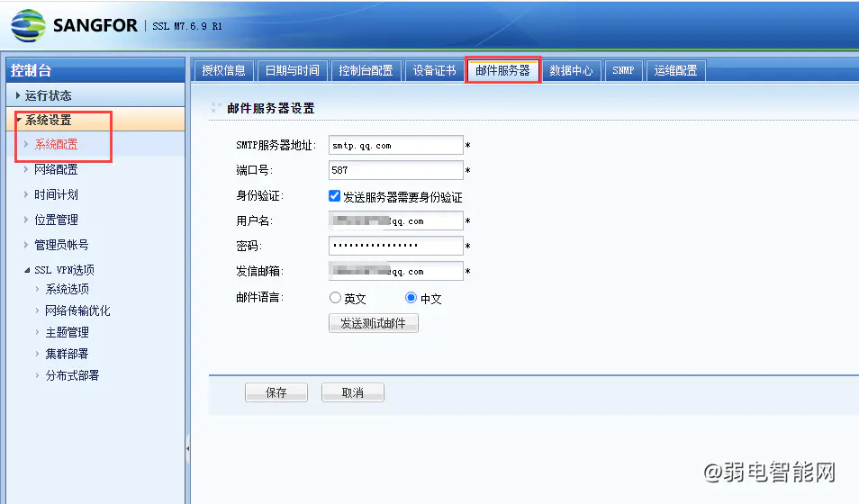Expand the arrow beside 位置管理

(26, 220)
